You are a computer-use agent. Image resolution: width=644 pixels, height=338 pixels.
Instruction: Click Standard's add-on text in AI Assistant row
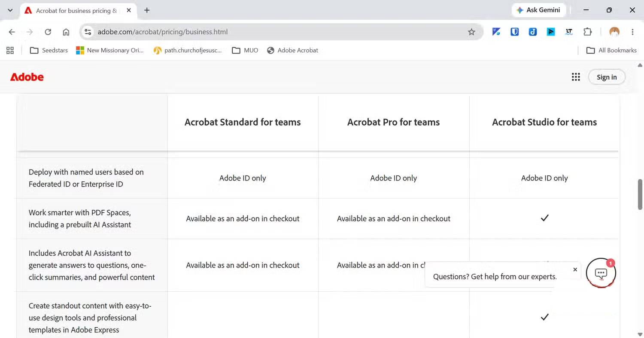click(x=243, y=265)
